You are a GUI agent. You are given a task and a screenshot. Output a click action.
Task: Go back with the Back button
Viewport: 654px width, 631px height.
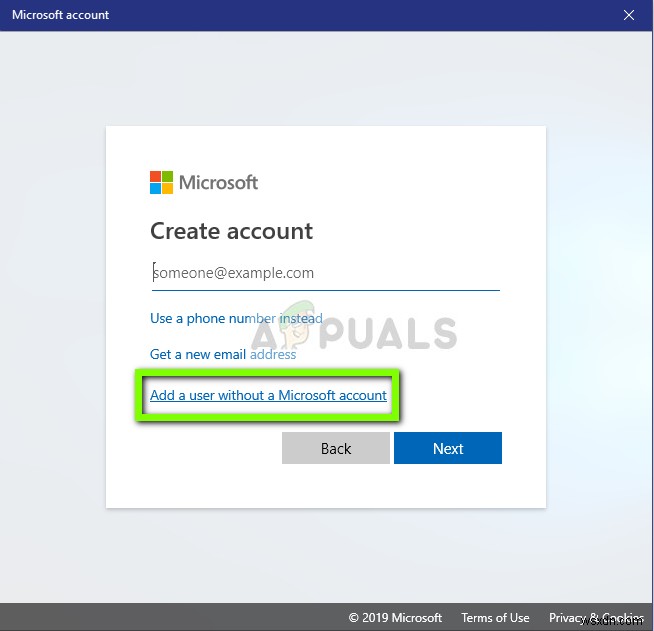[336, 448]
